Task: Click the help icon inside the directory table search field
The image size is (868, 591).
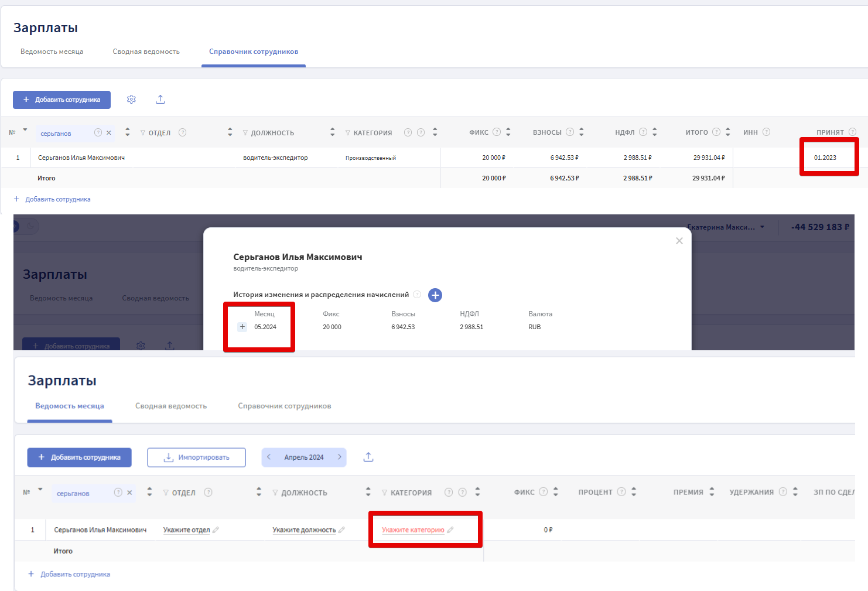Action: [x=98, y=132]
